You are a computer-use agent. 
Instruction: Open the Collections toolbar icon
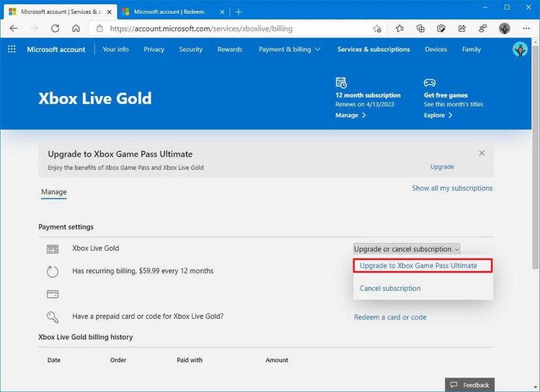click(x=421, y=29)
